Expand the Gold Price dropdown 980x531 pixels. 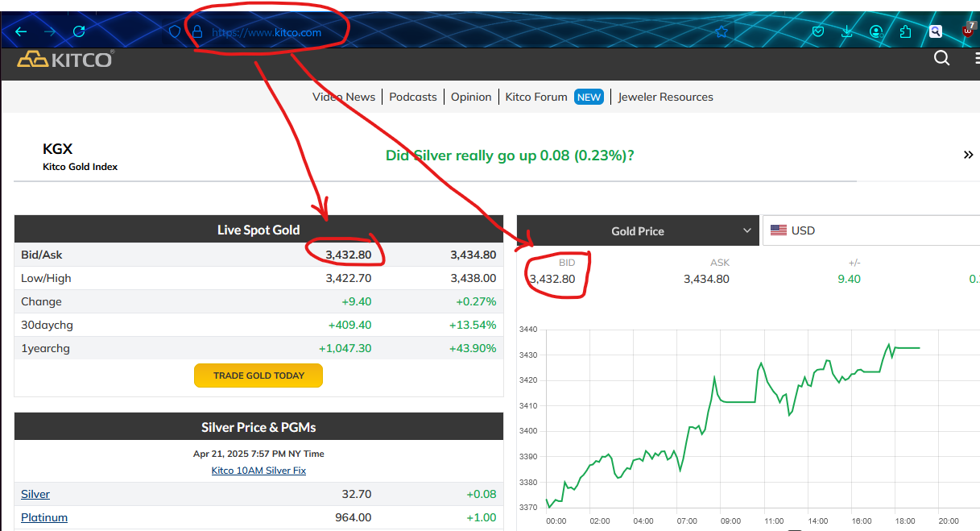(638, 230)
